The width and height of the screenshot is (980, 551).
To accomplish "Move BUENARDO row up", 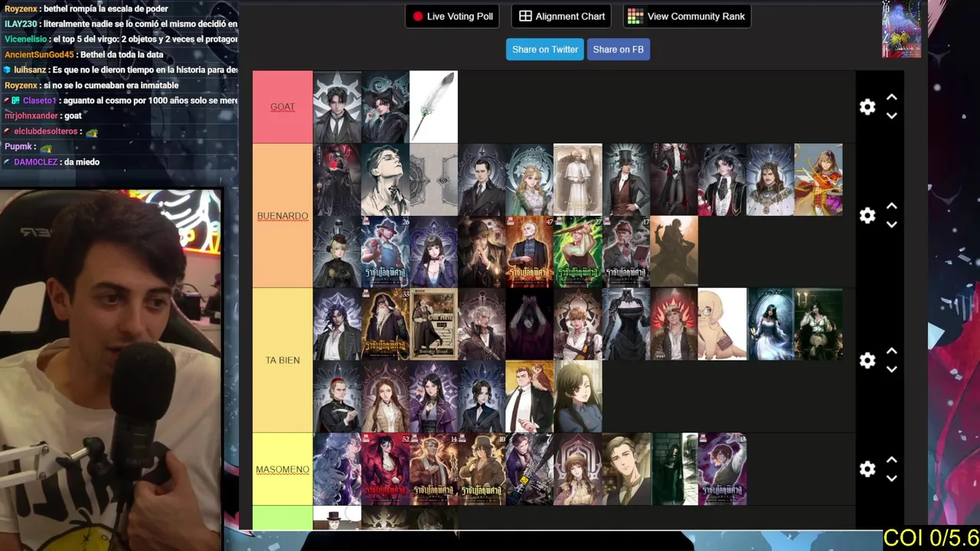I will click(x=891, y=207).
